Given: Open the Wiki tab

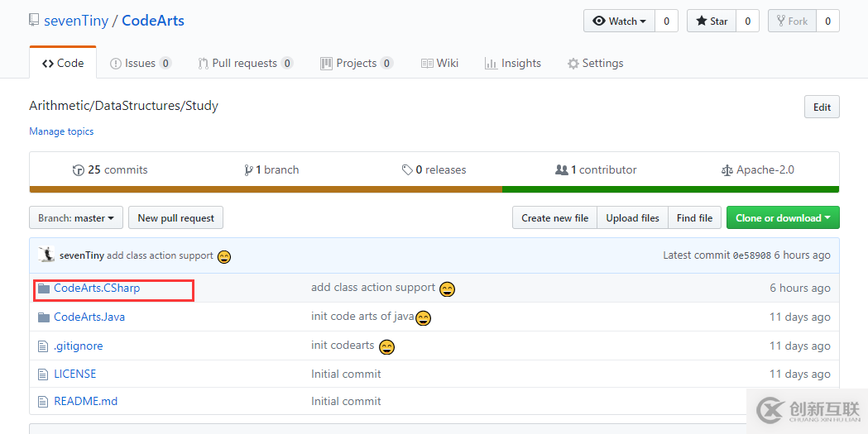Looking at the screenshot, I should coord(439,63).
